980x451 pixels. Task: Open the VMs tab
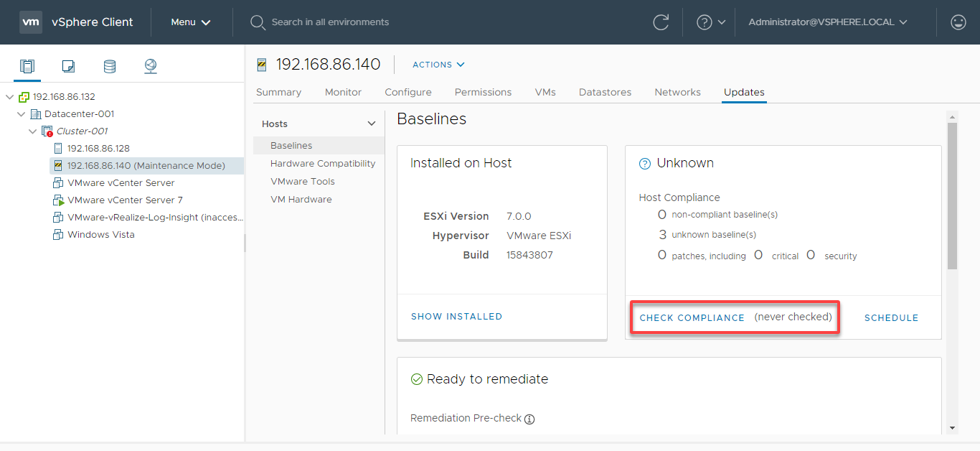(x=545, y=93)
